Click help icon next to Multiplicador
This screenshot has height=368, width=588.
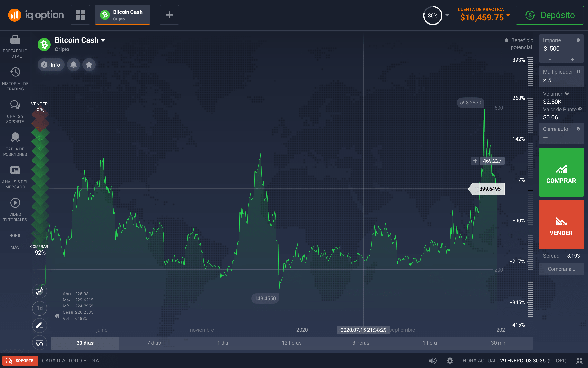[x=578, y=72]
